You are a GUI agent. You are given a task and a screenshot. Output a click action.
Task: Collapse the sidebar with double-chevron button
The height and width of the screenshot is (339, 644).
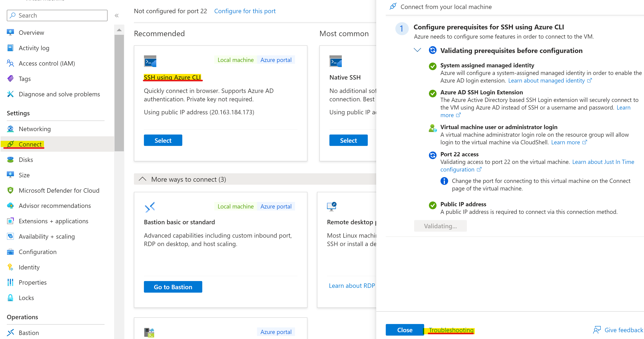click(117, 16)
